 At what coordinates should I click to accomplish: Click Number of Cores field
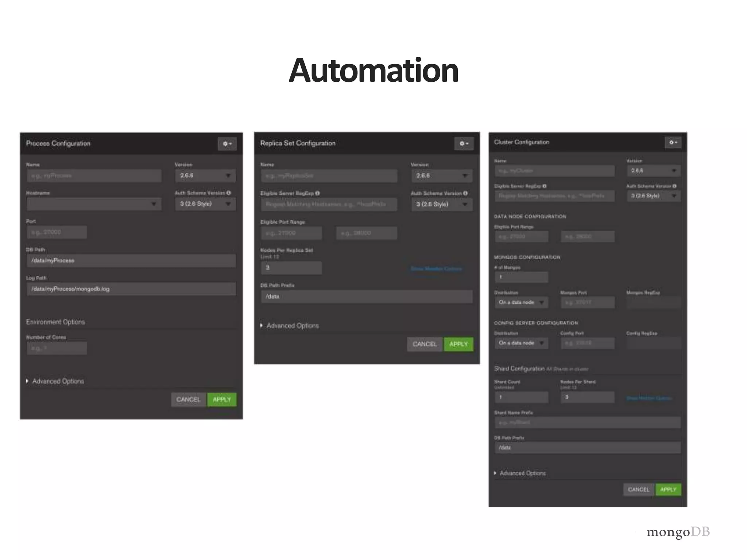click(57, 348)
